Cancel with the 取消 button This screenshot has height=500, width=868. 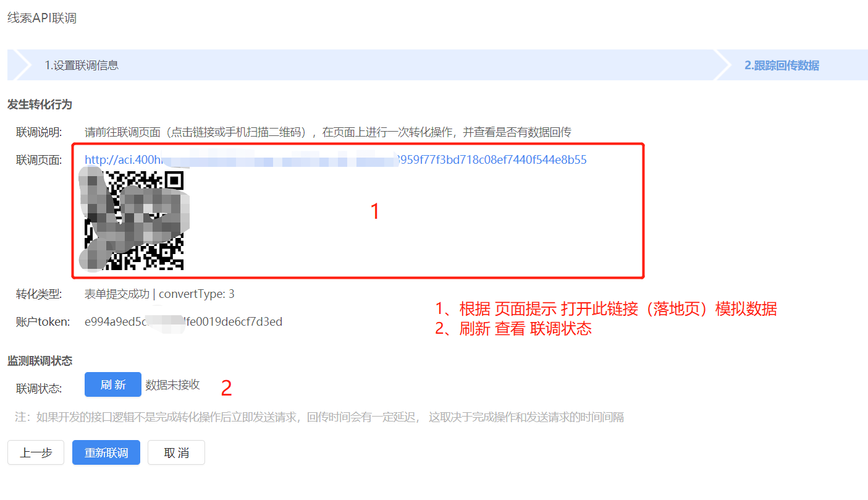point(176,452)
